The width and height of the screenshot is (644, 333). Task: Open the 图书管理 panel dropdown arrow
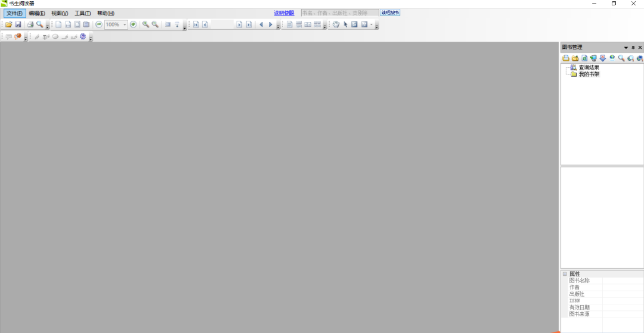626,48
